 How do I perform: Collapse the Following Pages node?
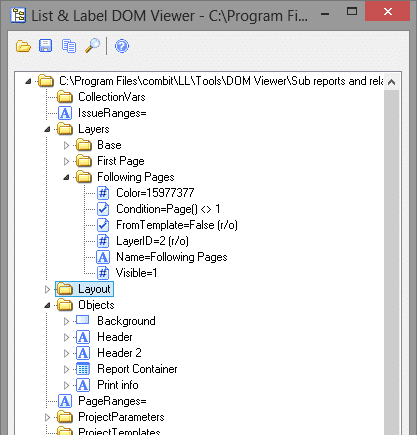(x=66, y=177)
